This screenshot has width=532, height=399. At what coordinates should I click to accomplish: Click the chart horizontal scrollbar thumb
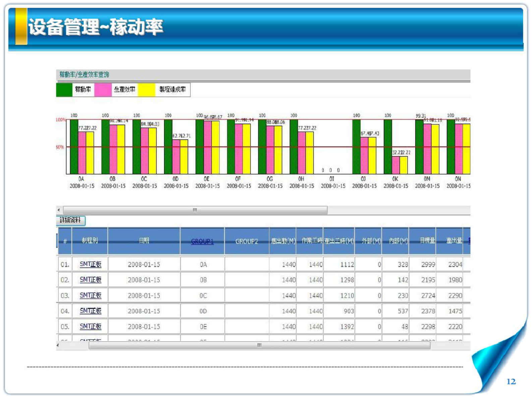coord(195,210)
